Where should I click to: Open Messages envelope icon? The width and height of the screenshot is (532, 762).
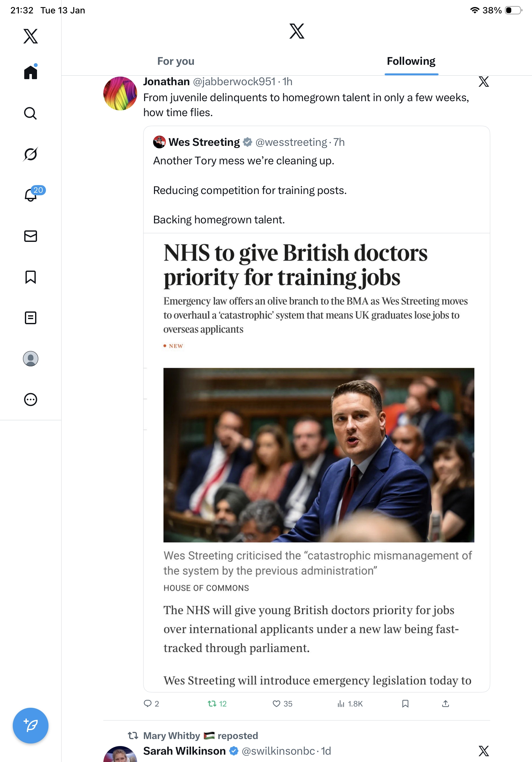[x=31, y=236]
